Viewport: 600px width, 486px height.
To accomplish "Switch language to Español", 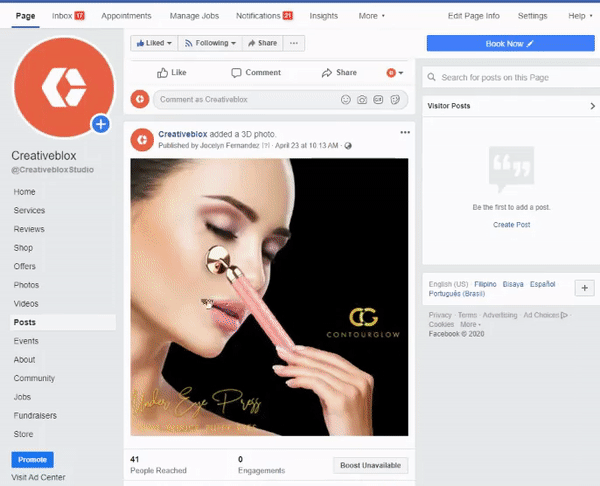I will point(542,284).
